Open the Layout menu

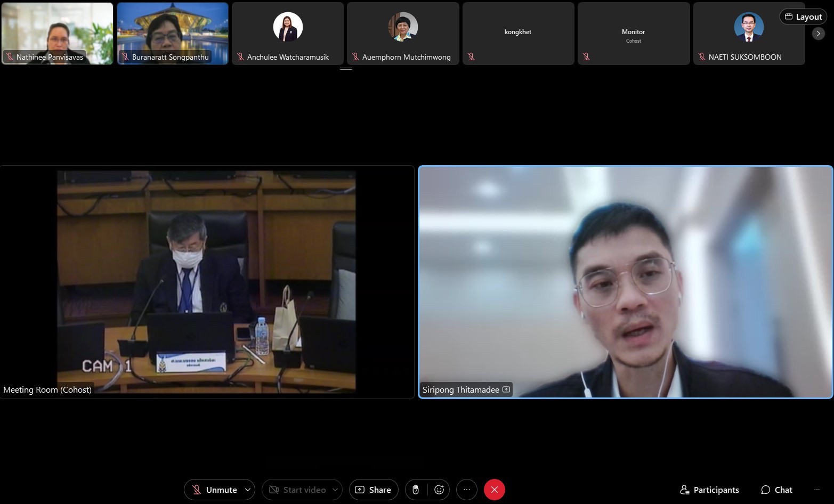(x=803, y=17)
